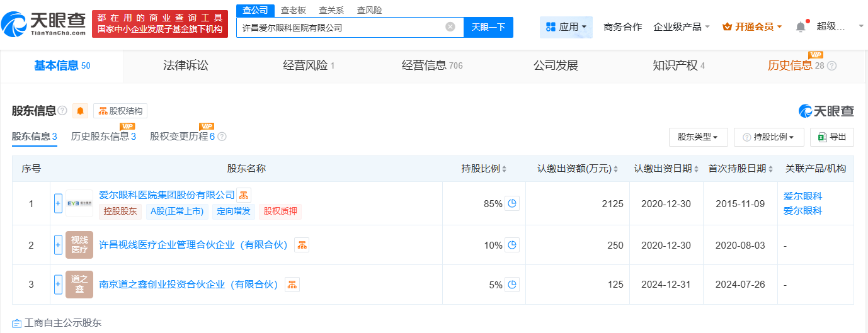The width and height of the screenshot is (868, 333).
Task: Open equity structure icon for 许昌视线医疗
Action: 302,245
